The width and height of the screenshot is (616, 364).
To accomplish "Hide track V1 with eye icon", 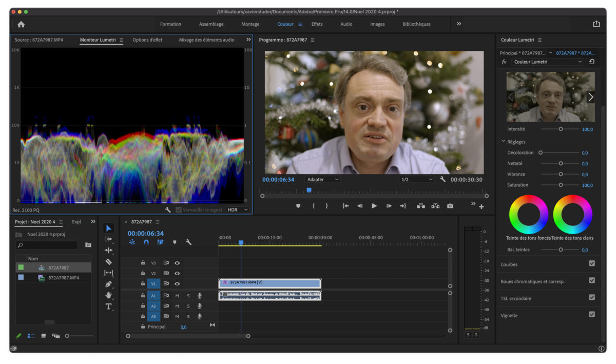I will tap(177, 283).
